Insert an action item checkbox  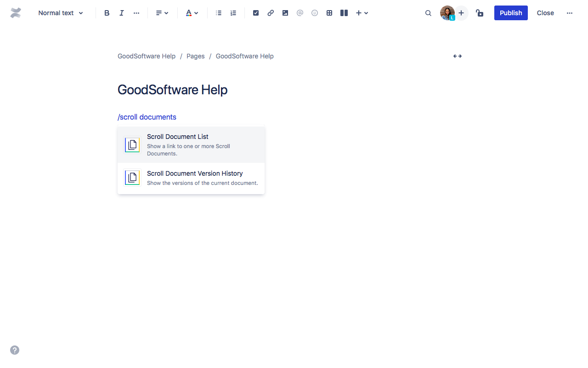point(256,13)
